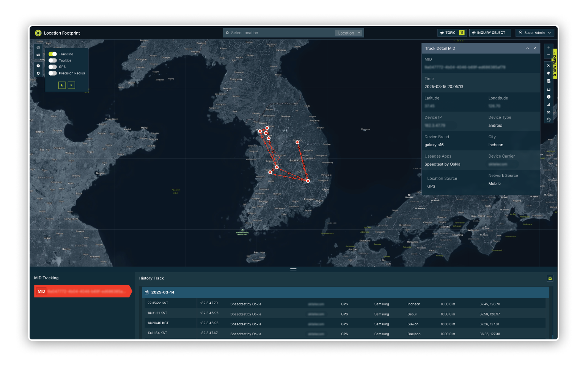
Task: Click the search magnifier icon
Action: coord(228,33)
